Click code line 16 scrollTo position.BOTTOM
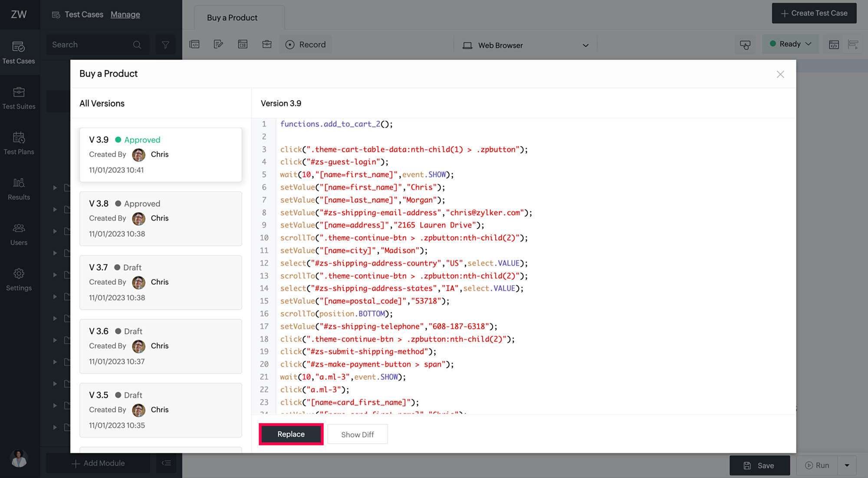Image resolution: width=868 pixels, height=478 pixels. (336, 314)
